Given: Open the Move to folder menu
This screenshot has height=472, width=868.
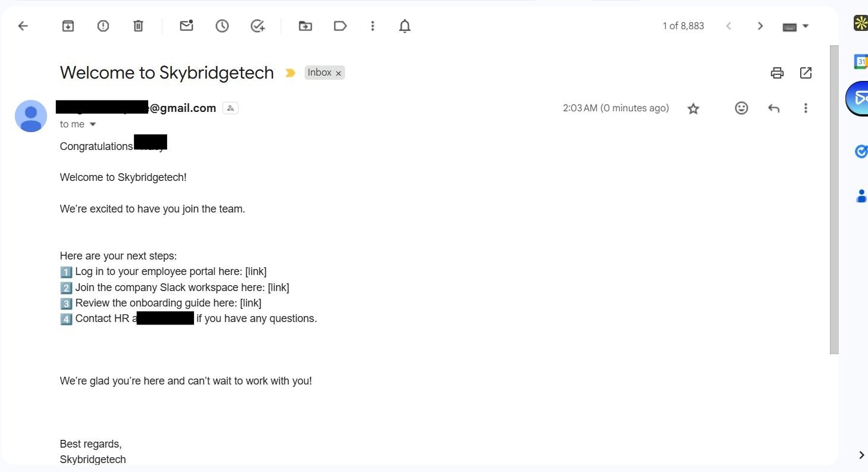Looking at the screenshot, I should 305,26.
